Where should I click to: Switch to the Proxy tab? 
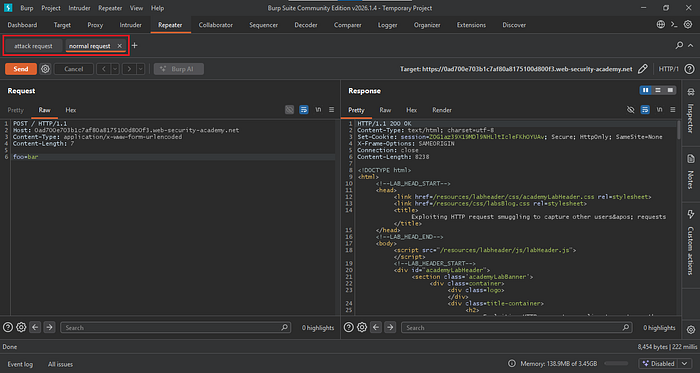click(95, 25)
